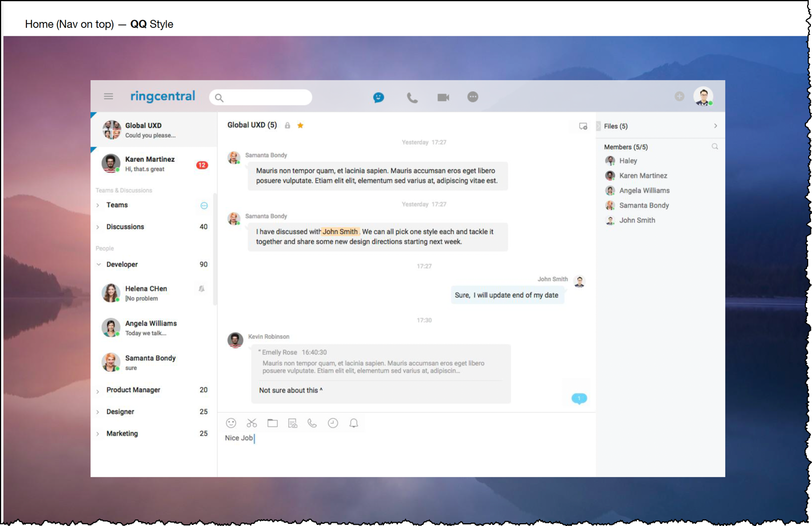Search members with magnifier icon
Viewport: 812px width, 526px height.
pyautogui.click(x=715, y=146)
